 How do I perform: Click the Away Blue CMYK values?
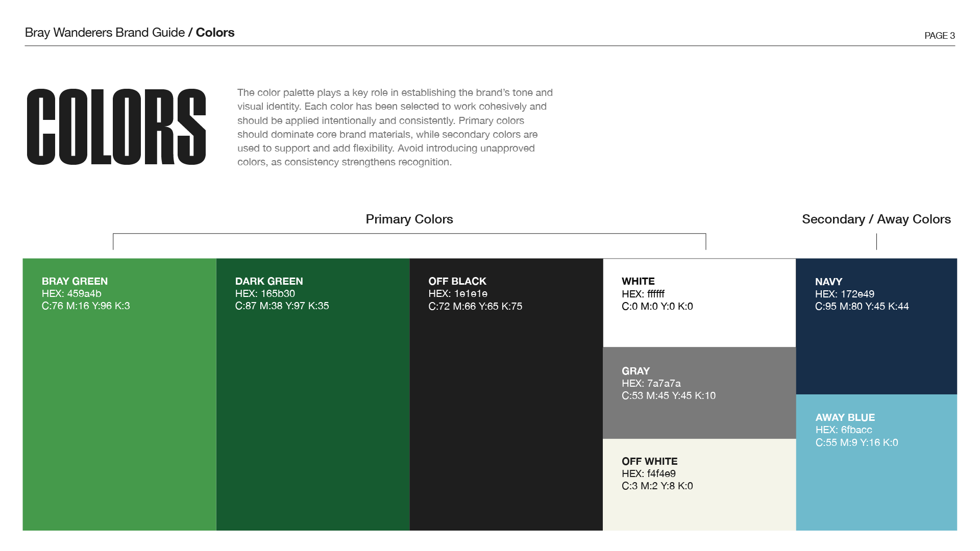point(857,443)
